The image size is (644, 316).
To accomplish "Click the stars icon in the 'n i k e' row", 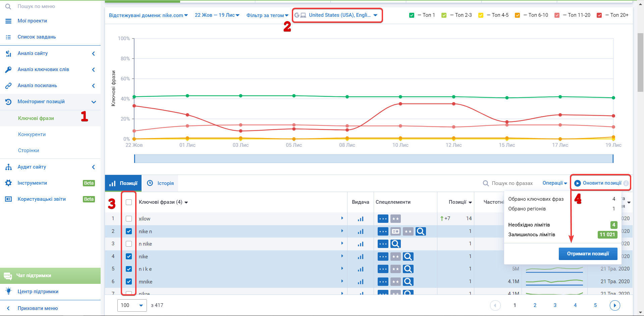I will coord(395,269).
